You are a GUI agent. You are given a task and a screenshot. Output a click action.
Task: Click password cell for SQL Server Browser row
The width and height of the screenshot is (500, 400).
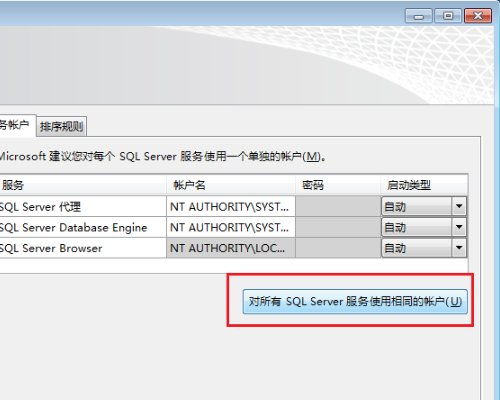tap(338, 248)
